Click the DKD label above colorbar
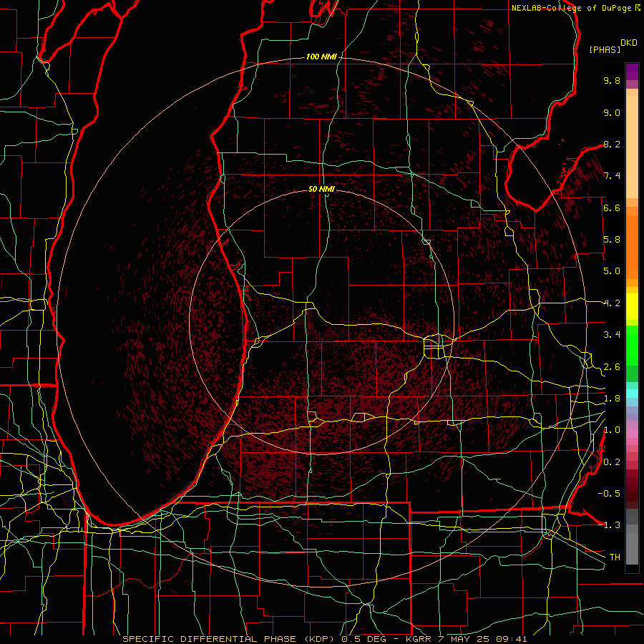 tap(629, 43)
